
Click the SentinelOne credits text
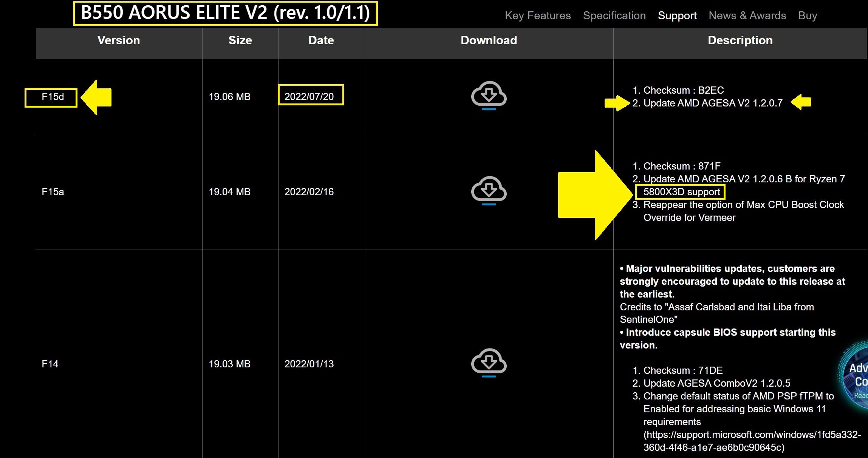[716, 313]
